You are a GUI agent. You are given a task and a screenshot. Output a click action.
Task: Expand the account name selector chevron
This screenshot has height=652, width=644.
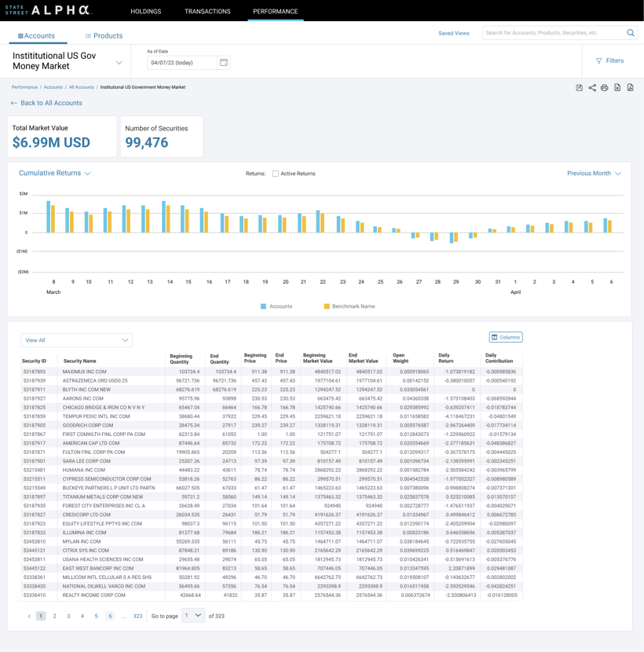[x=119, y=63]
